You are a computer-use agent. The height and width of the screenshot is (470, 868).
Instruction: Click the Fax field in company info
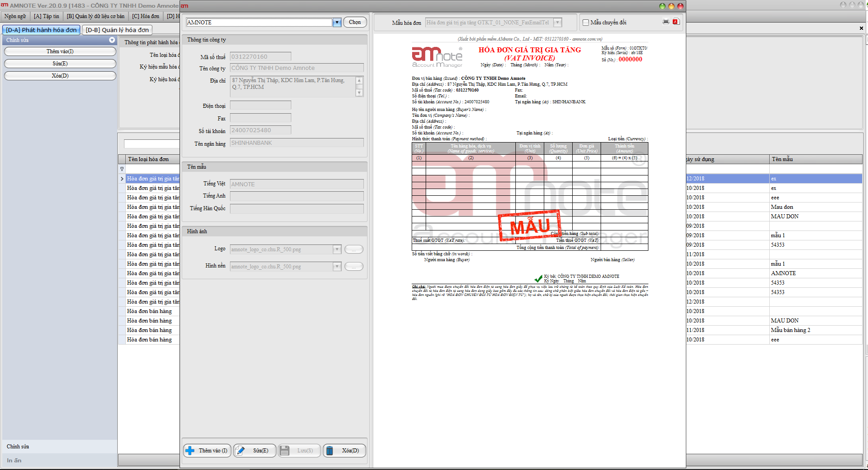click(261, 118)
